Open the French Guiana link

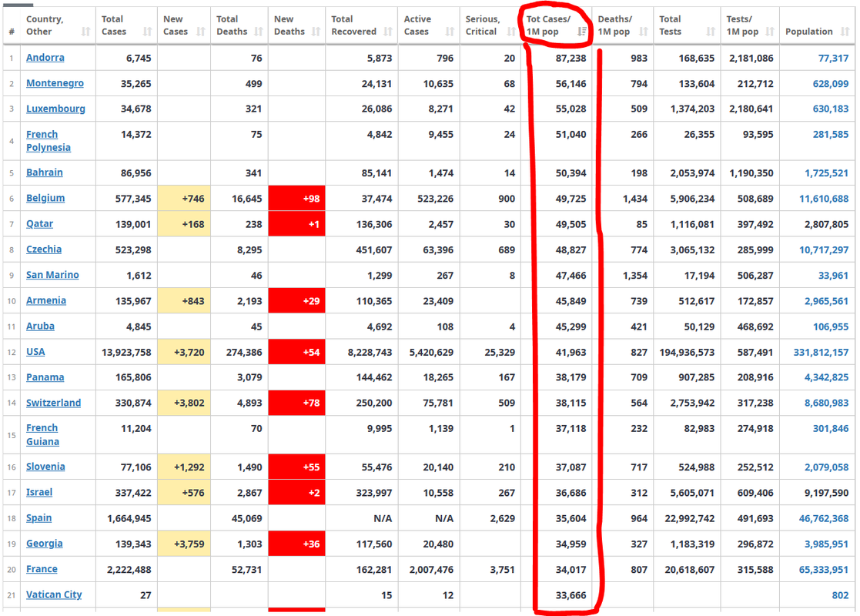[x=43, y=435]
